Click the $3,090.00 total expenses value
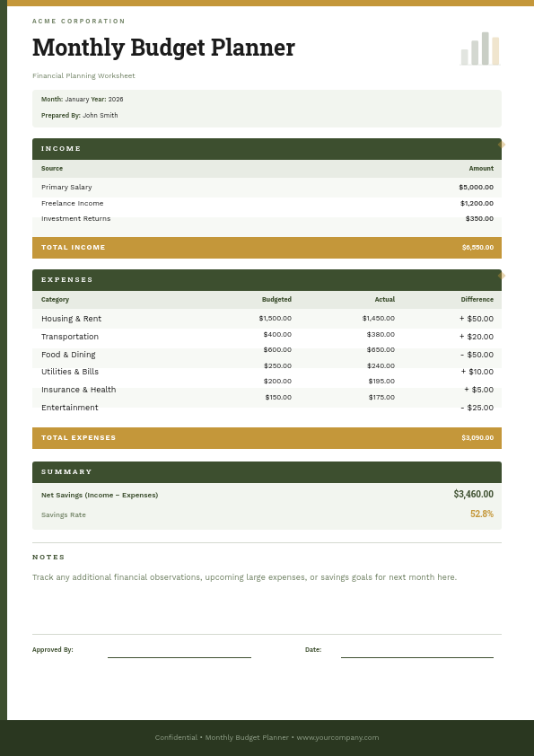Screen dimensions: 534x756 tap(477, 438)
